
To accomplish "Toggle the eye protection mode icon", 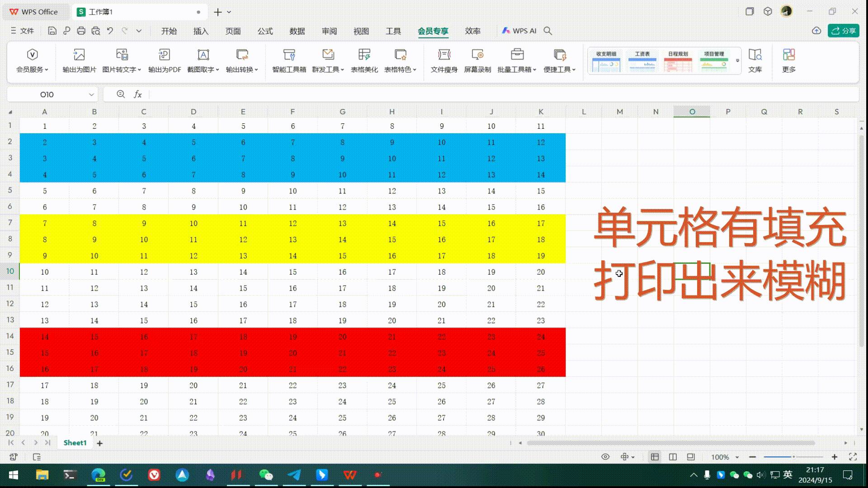I will 605,457.
